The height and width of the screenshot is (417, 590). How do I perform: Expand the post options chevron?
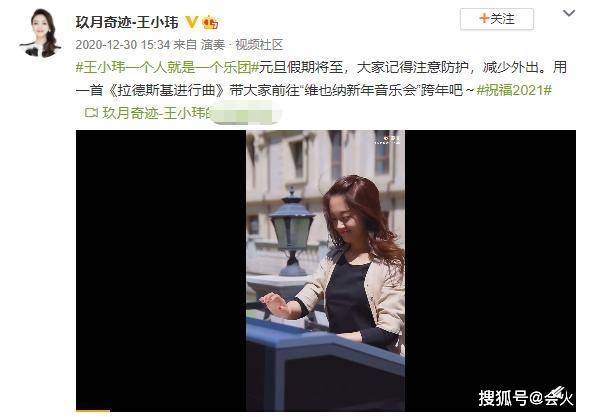569,13
